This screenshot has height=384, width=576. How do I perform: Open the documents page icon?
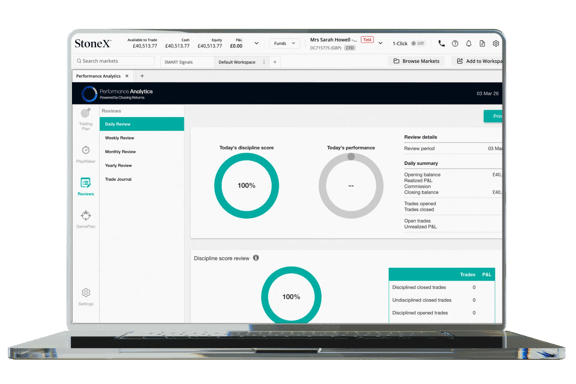[x=482, y=43]
